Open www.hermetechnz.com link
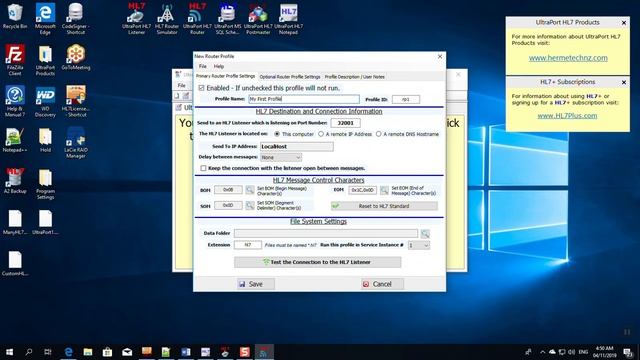This screenshot has width=640, height=360. point(568,58)
